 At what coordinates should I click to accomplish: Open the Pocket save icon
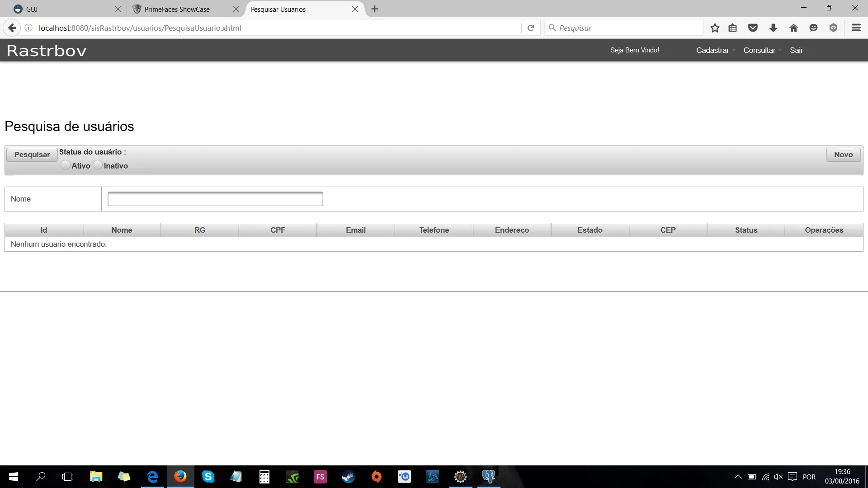[753, 28]
